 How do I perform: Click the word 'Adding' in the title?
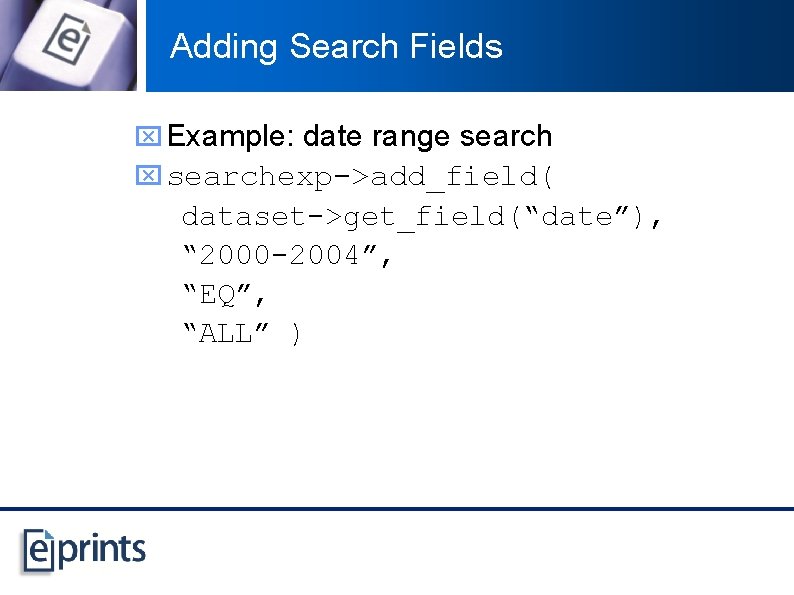(224, 48)
